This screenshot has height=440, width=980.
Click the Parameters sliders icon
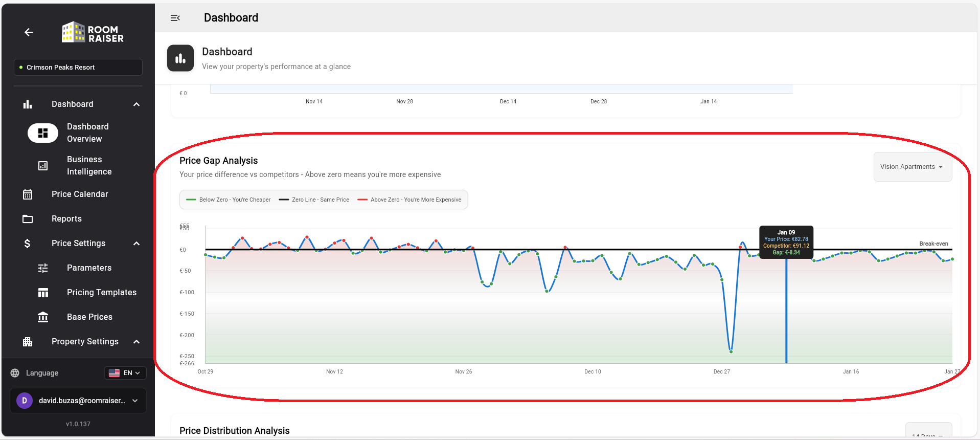[43, 268]
